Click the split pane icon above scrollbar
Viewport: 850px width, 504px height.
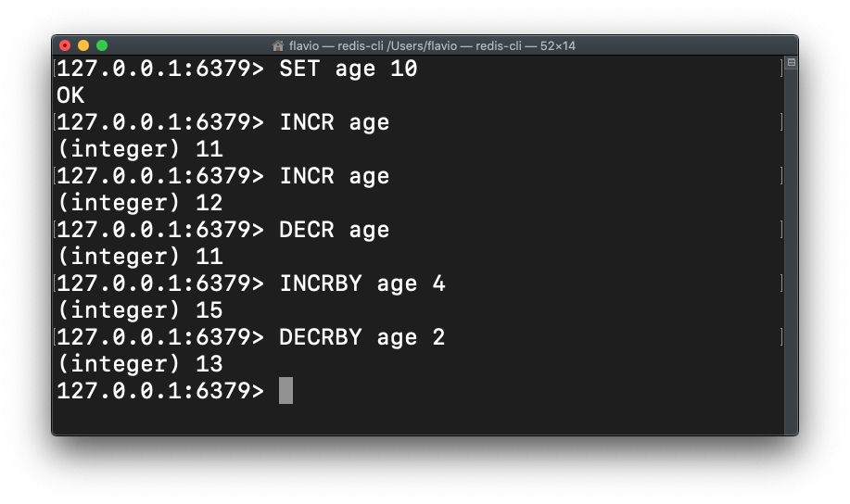791,63
